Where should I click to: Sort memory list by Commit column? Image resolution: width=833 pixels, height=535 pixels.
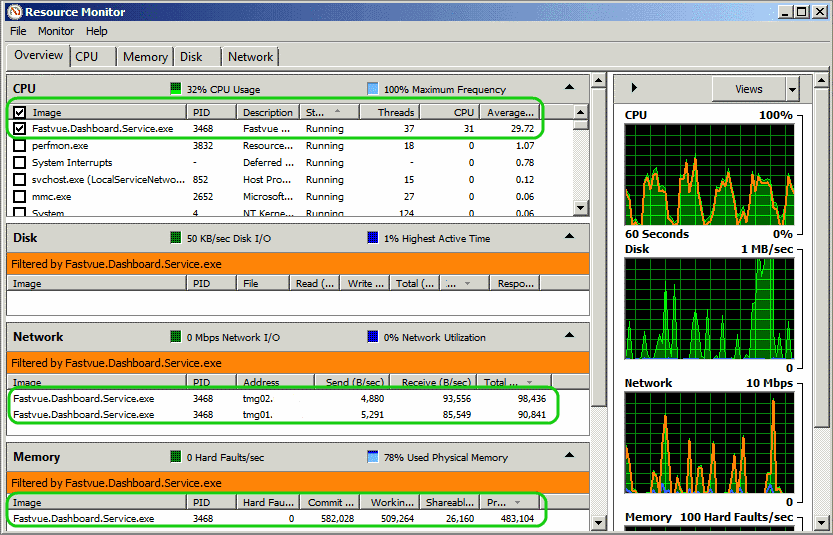tap(330, 502)
